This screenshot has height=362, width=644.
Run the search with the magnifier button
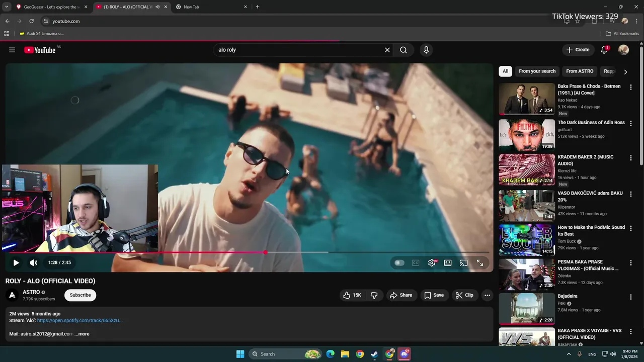pyautogui.click(x=404, y=50)
